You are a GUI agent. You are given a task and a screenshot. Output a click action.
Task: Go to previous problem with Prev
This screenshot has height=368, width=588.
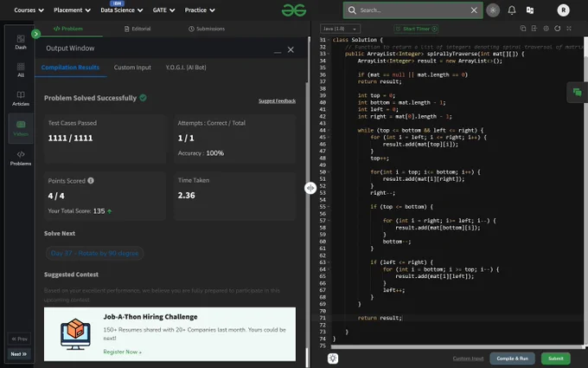click(19, 339)
